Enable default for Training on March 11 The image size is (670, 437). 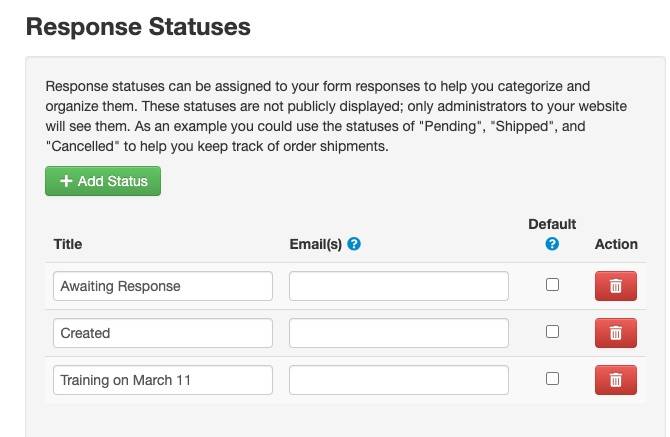click(x=552, y=379)
